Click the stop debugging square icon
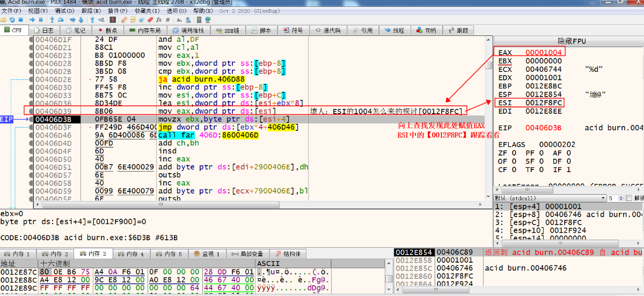 [x=20, y=19]
